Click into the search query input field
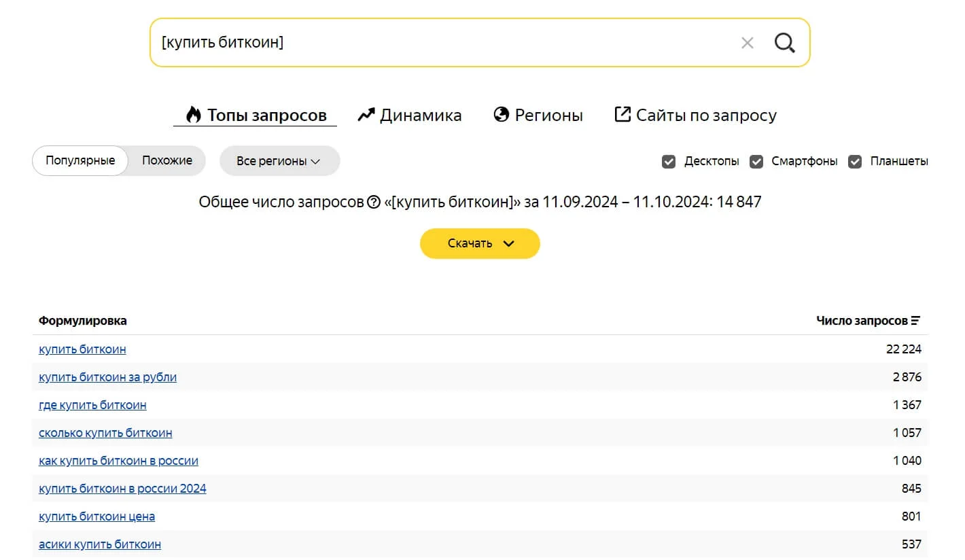The width and height of the screenshot is (965, 560). 442,43
